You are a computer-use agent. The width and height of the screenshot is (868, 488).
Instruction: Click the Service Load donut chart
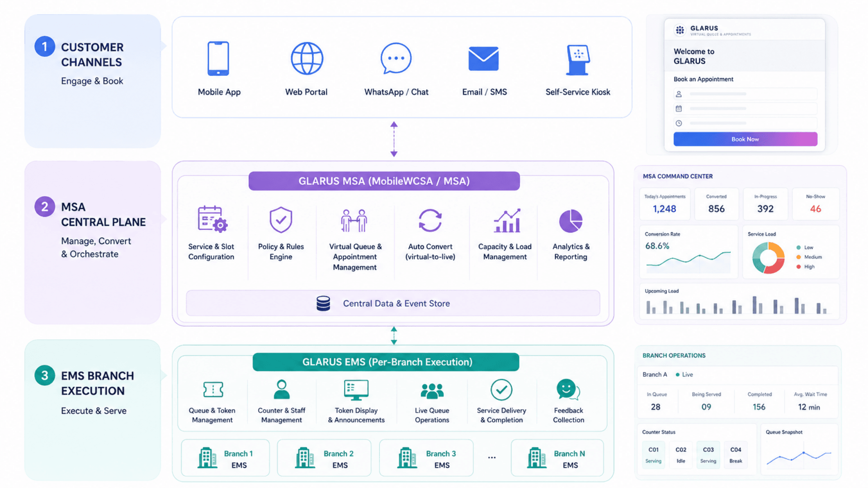(x=768, y=258)
